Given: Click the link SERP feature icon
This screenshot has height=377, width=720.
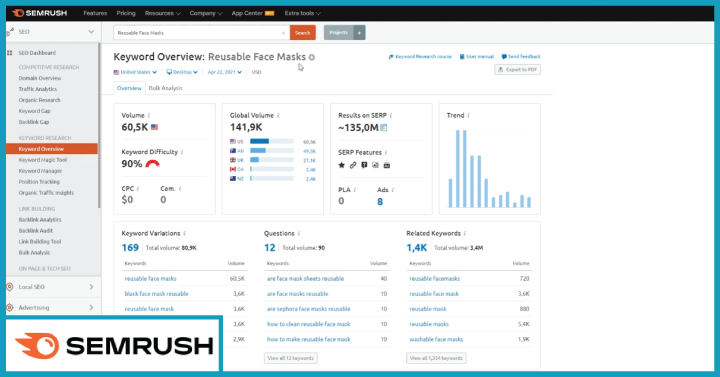Looking at the screenshot, I should (x=353, y=165).
